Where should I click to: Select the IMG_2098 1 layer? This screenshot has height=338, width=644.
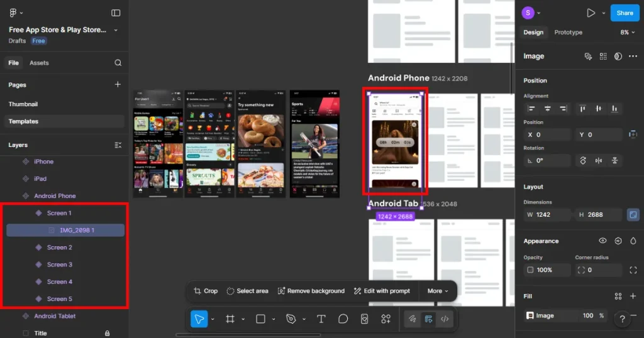click(65, 230)
